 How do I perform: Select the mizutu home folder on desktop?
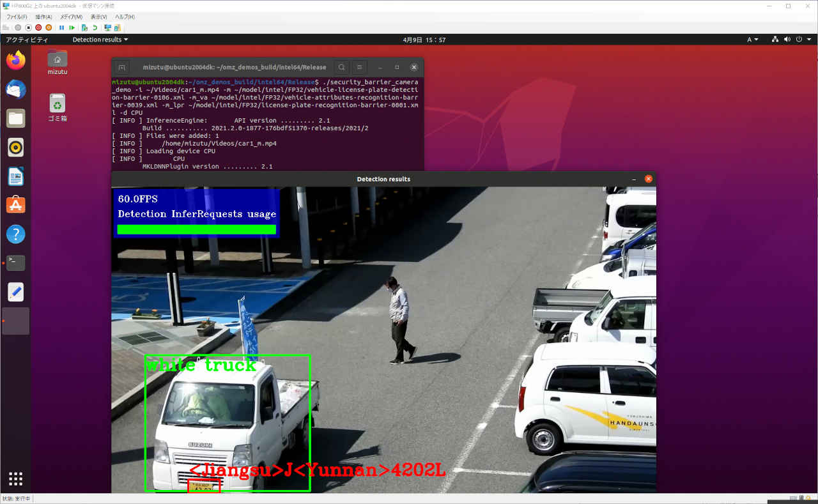click(58, 62)
